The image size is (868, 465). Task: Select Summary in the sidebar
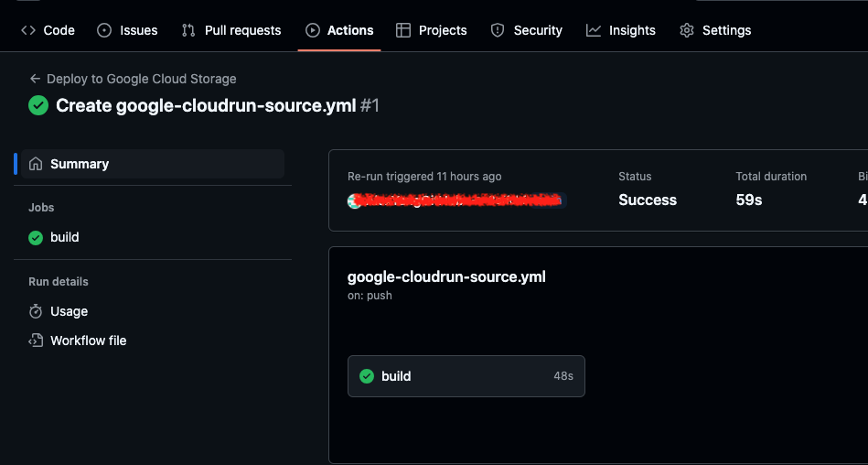coord(153,164)
